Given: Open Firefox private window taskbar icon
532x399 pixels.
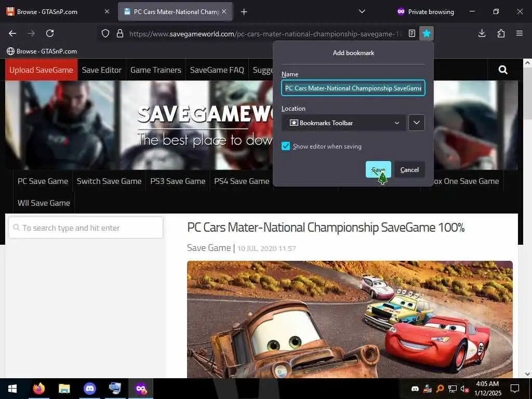Looking at the screenshot, I should [141, 389].
